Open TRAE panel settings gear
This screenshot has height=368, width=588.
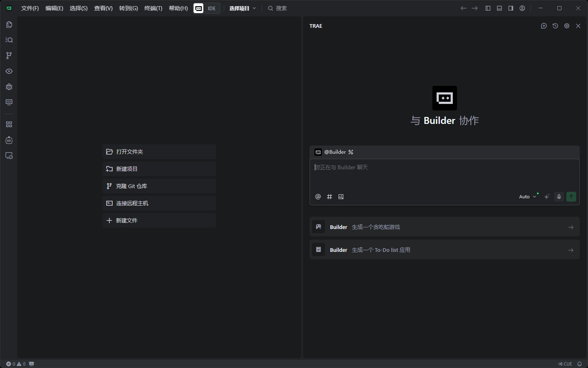(567, 26)
